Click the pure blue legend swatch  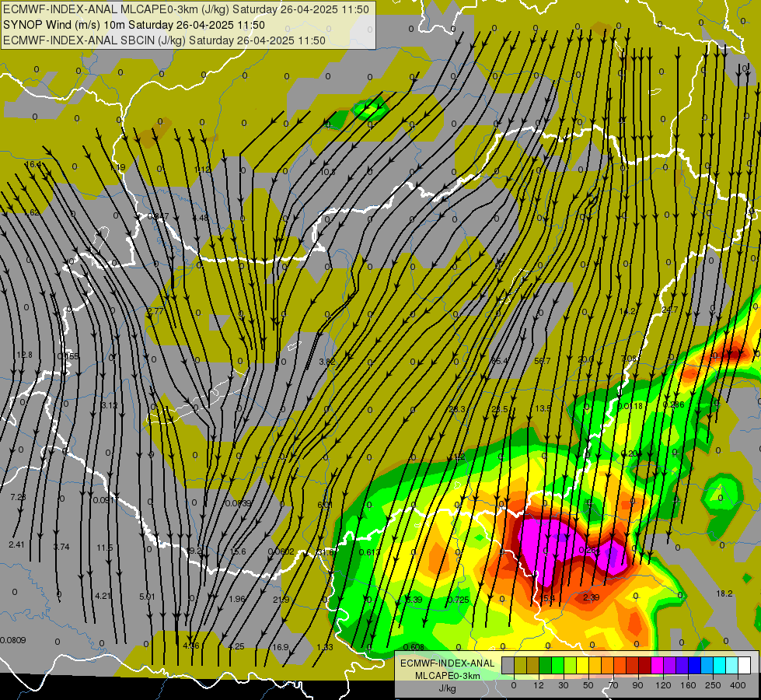click(694, 665)
